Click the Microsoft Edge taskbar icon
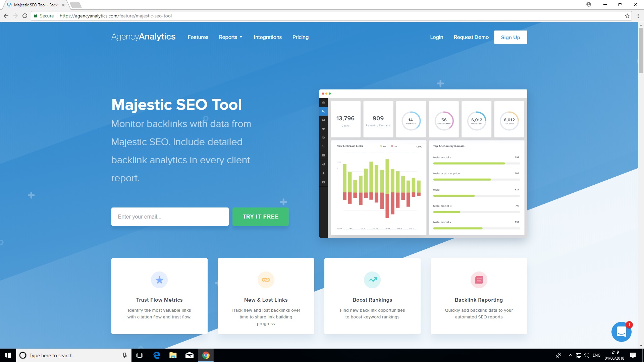 (x=157, y=355)
